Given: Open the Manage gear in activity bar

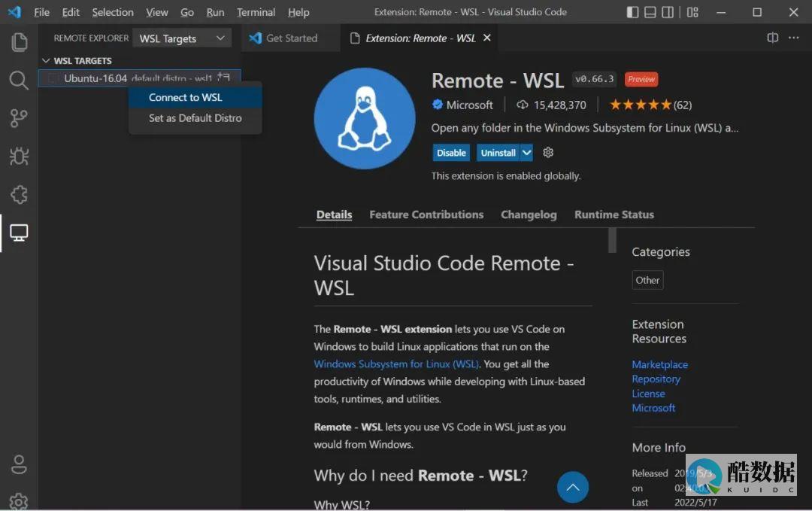Looking at the screenshot, I should point(19,501).
